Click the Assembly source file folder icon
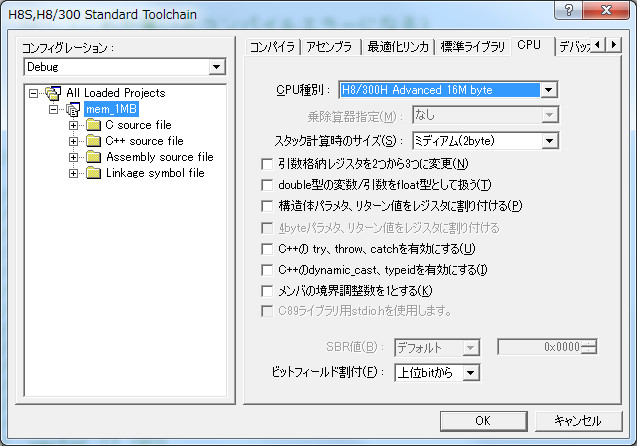Screen dimensions: 637x446 93,157
